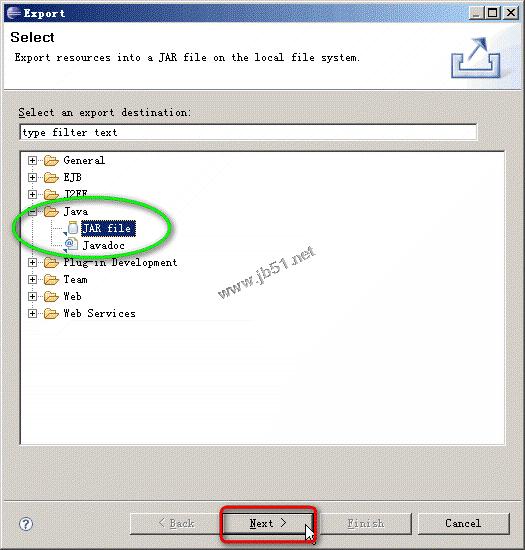Select the Web Services tree item
The image size is (525, 550).
pos(99,313)
